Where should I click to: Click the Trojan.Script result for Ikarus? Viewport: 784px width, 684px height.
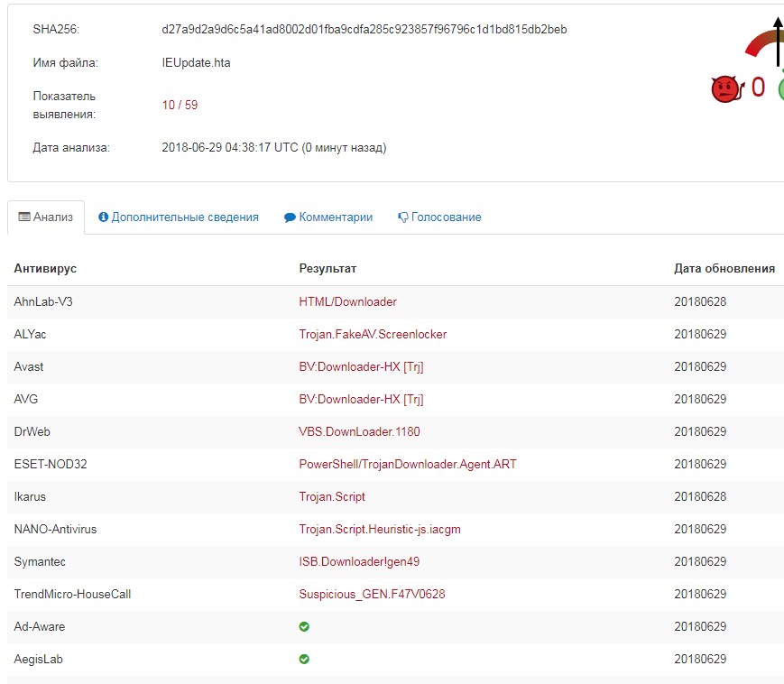click(332, 496)
